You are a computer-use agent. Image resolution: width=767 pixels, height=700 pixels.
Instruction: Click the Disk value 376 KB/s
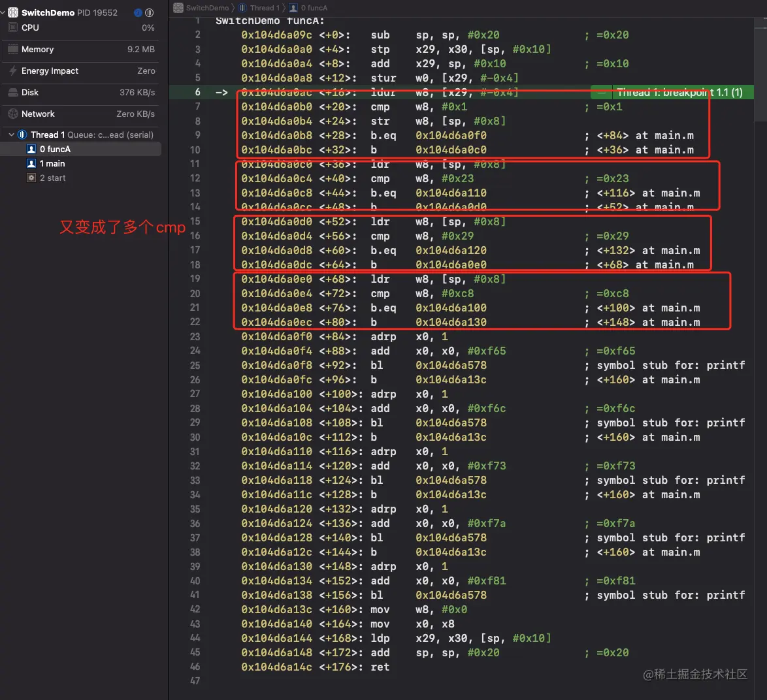click(137, 92)
